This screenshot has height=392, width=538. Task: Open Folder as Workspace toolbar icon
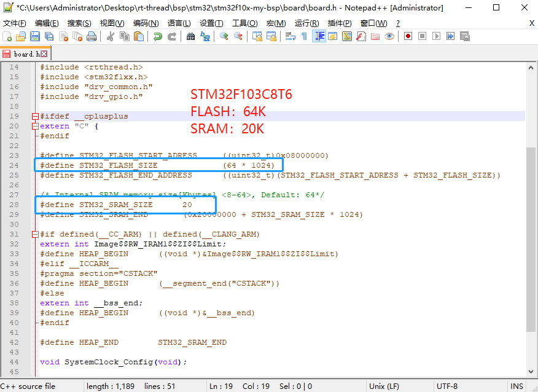(x=375, y=36)
